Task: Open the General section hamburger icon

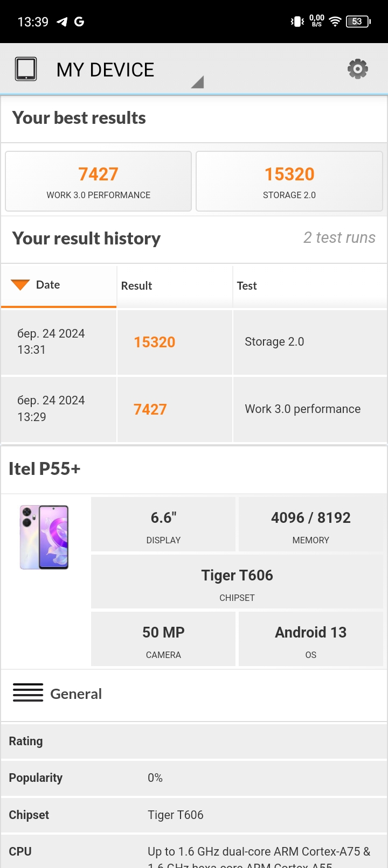Action: click(x=28, y=692)
